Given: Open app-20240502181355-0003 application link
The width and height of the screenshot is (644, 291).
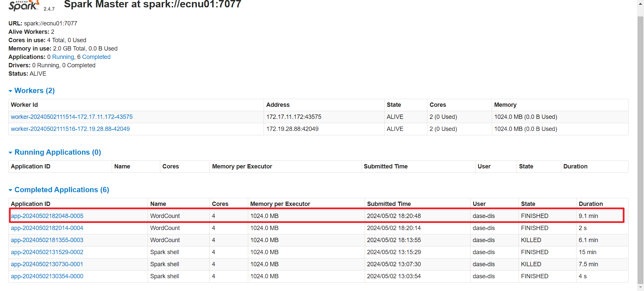Looking at the screenshot, I should [x=47, y=240].
